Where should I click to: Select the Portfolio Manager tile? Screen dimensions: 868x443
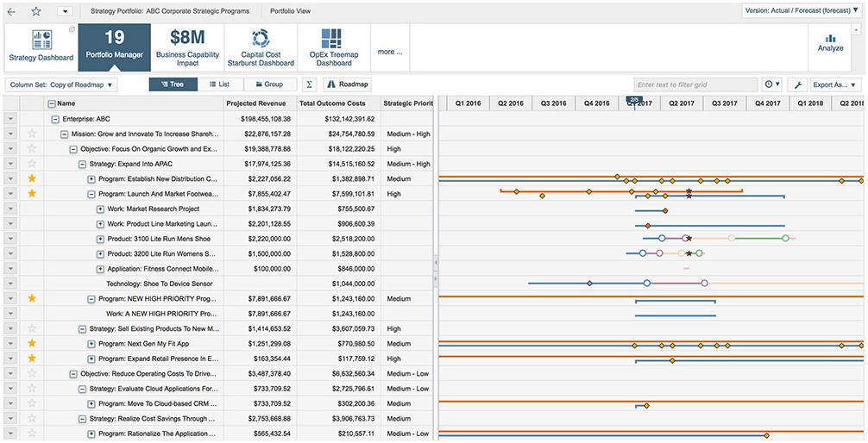115,47
